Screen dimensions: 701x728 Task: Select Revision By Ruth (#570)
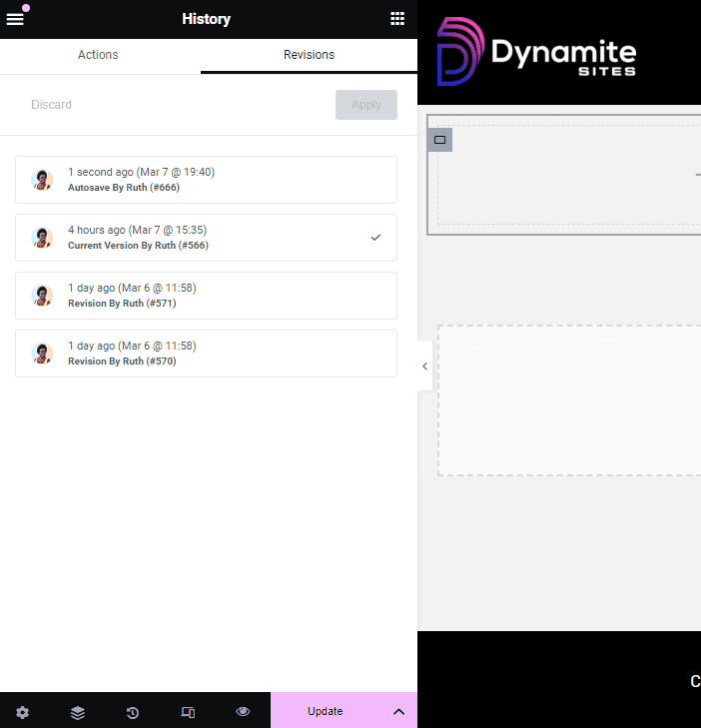(206, 354)
